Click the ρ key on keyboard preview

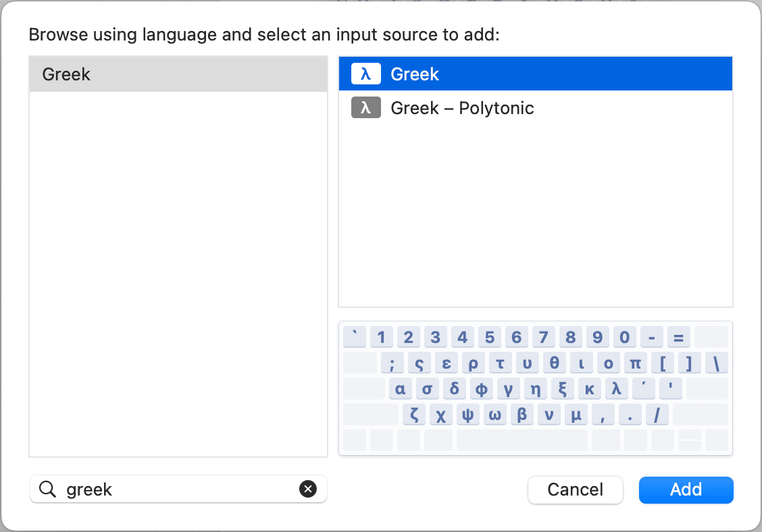pyautogui.click(x=474, y=363)
